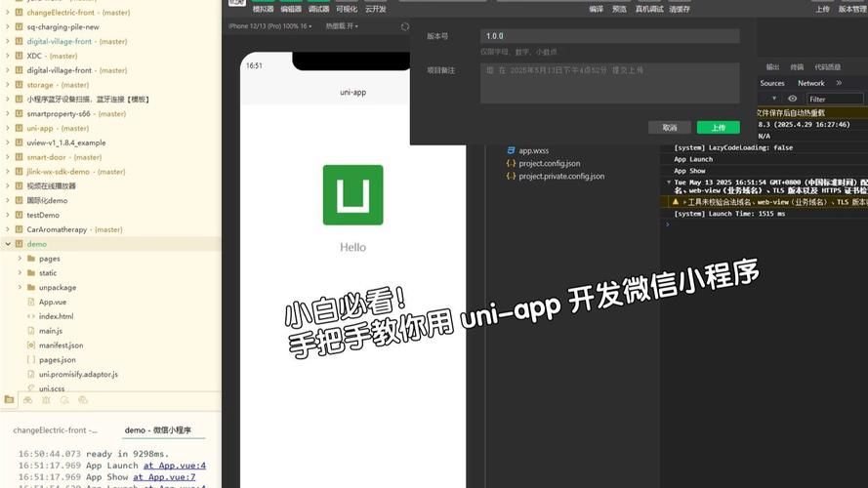
Task: Focus the 项目备注 remarks text area
Action: 609,83
